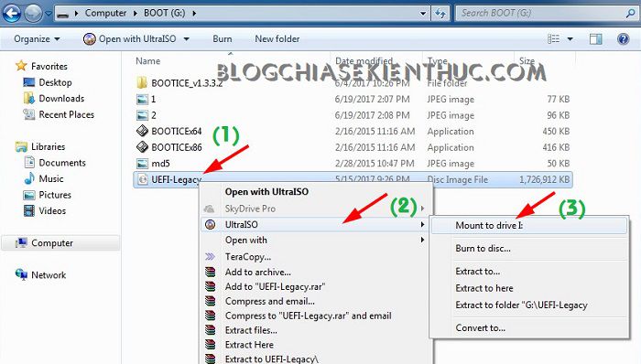Click Open with UltraISO toolbar button
Image resolution: width=641 pixels, height=364 pixels.
click(x=130, y=39)
